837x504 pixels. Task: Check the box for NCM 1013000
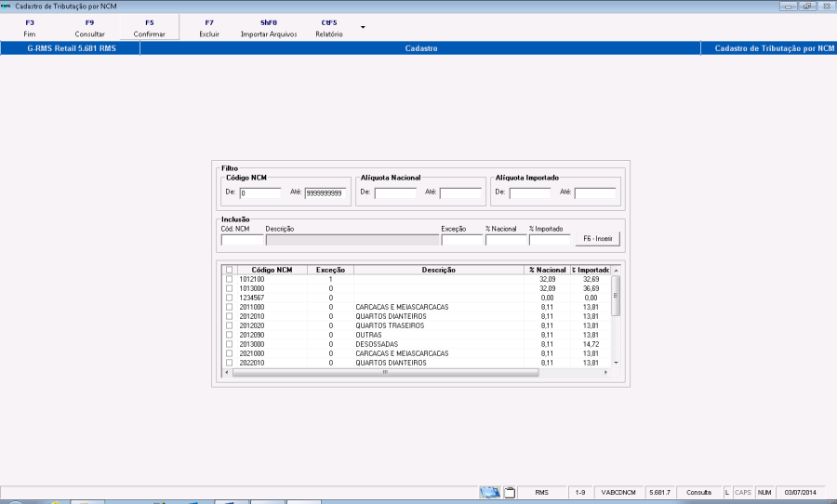[x=229, y=288]
